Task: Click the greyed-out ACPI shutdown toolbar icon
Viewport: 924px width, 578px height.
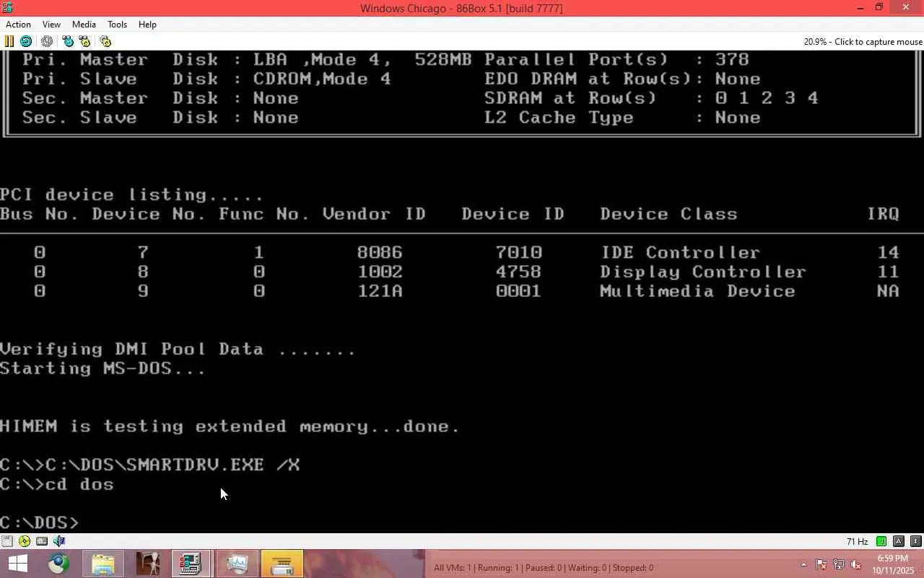Action: (x=47, y=41)
